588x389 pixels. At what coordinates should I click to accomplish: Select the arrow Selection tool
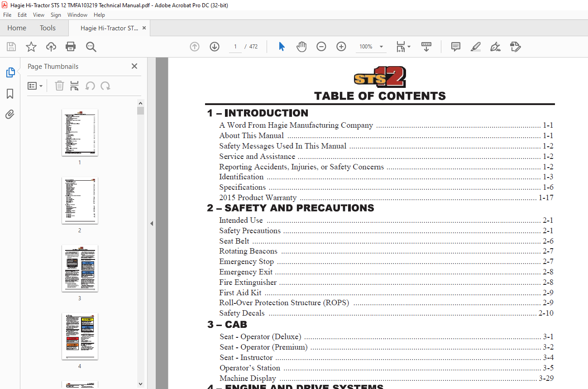(x=282, y=47)
